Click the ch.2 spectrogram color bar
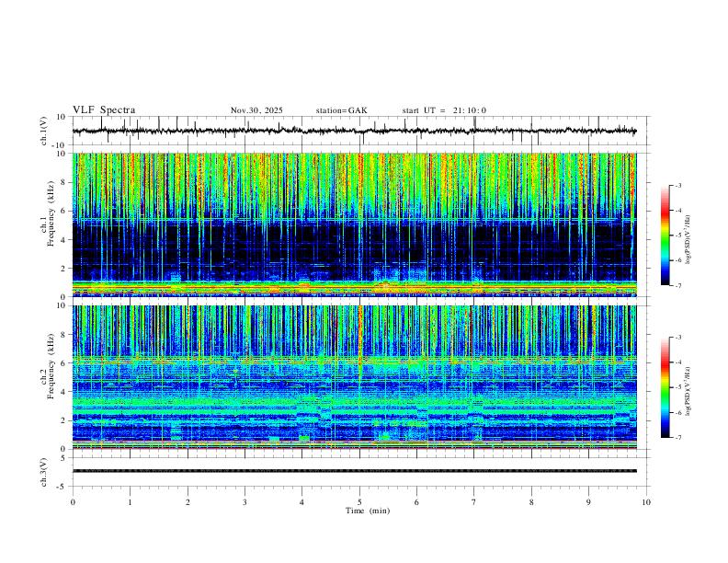Image resolution: width=728 pixels, height=563 pixels. (665, 387)
